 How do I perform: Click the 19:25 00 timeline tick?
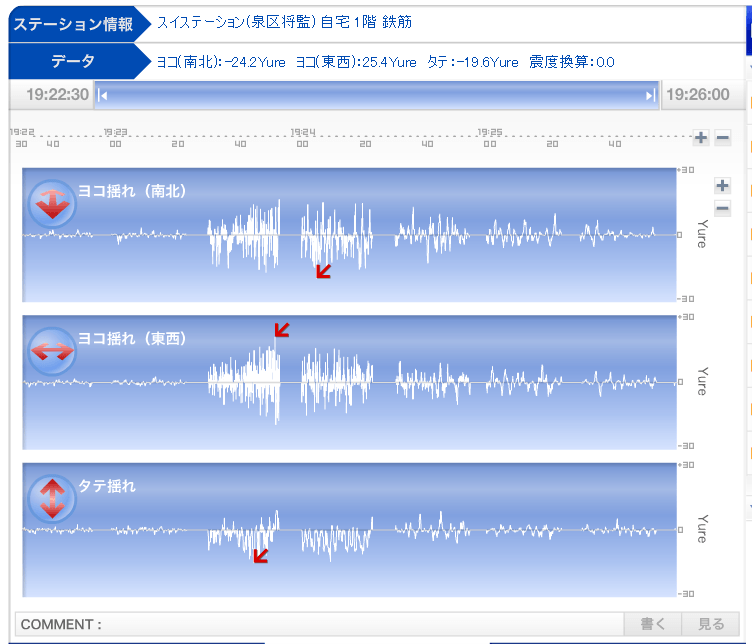pos(490,138)
